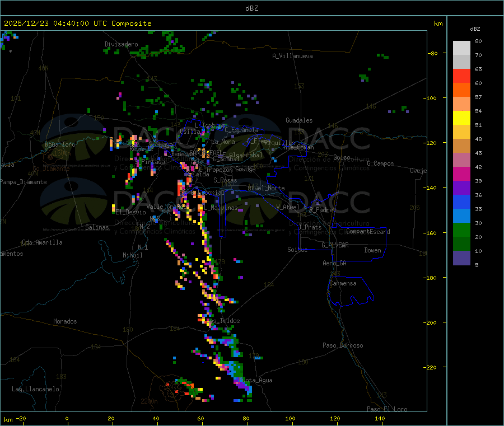
Task: Click the 100 km horizontal axis tick
Action: click(x=290, y=419)
